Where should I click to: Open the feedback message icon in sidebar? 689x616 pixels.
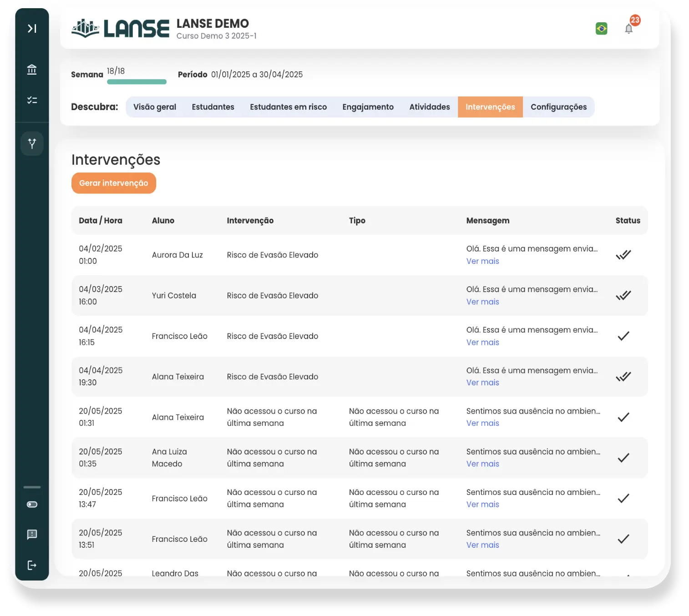coord(32,535)
